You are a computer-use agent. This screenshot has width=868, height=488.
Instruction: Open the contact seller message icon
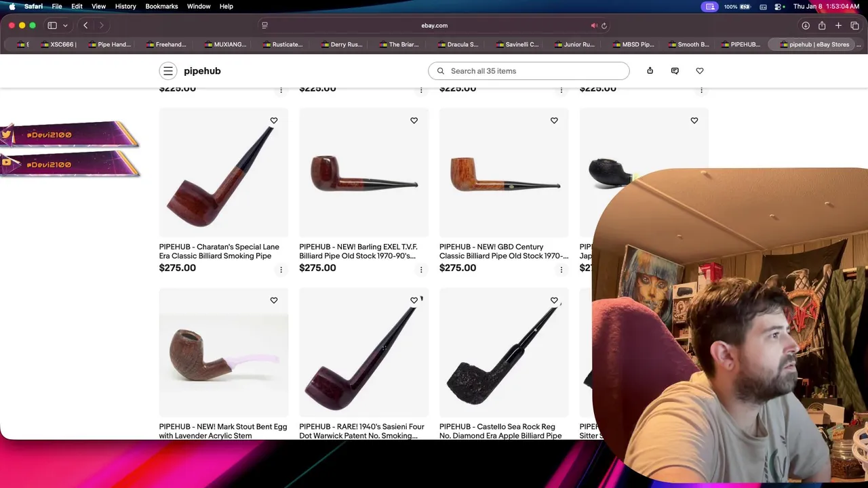point(675,71)
